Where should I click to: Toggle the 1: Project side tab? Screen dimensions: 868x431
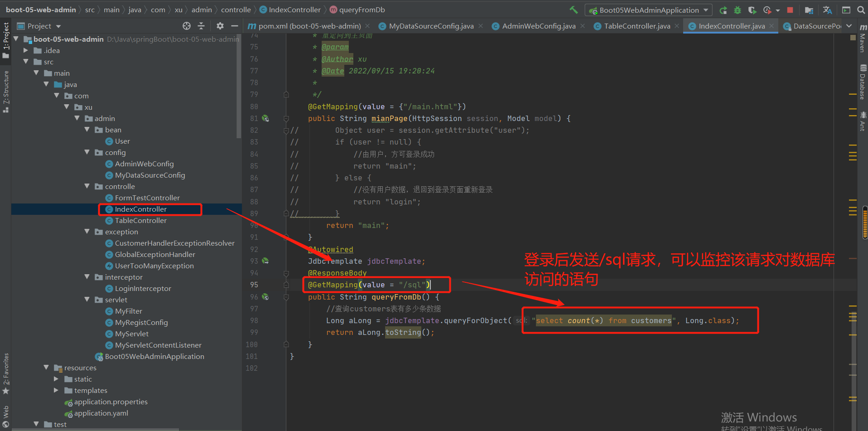pos(6,40)
